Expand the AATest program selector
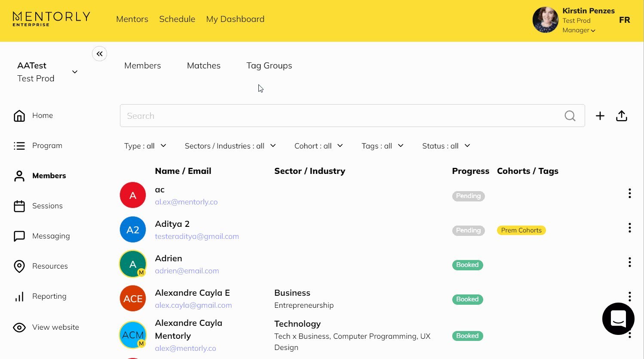The image size is (644, 359). click(x=74, y=72)
